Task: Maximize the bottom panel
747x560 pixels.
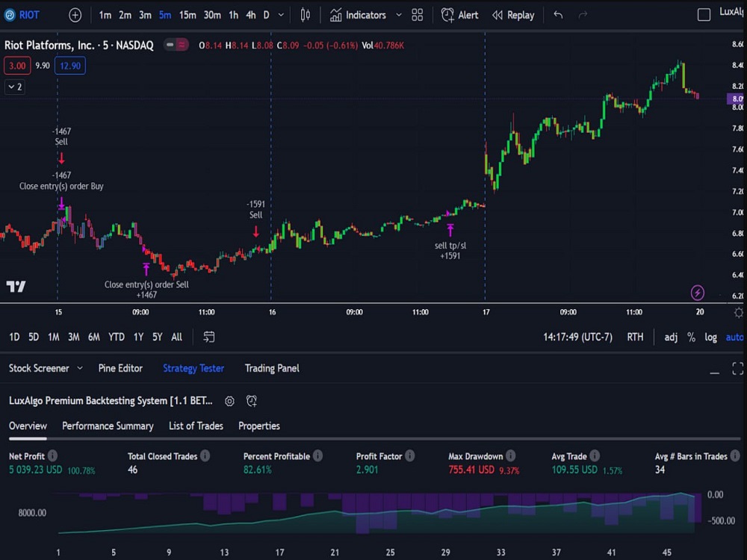Action: tap(738, 368)
